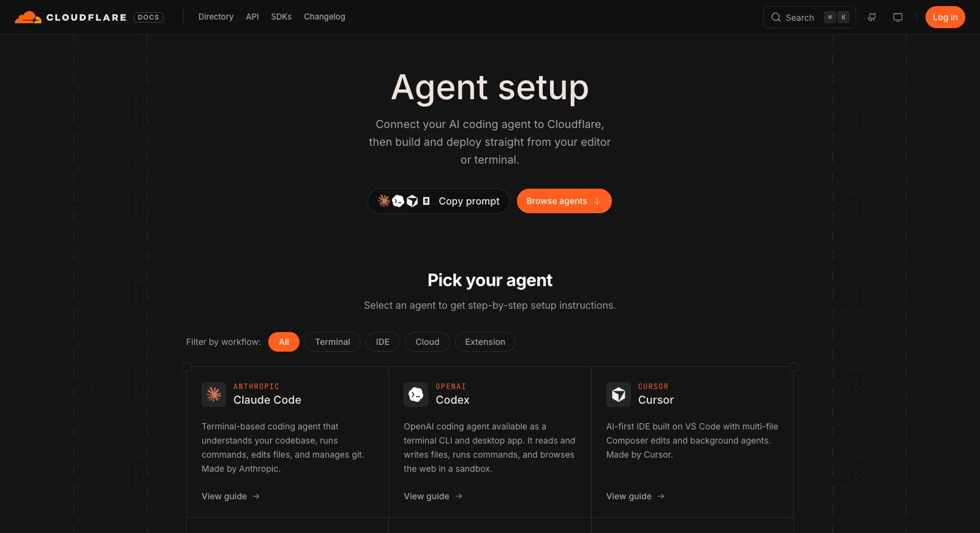Click the monitor theme icon in header

click(x=898, y=17)
